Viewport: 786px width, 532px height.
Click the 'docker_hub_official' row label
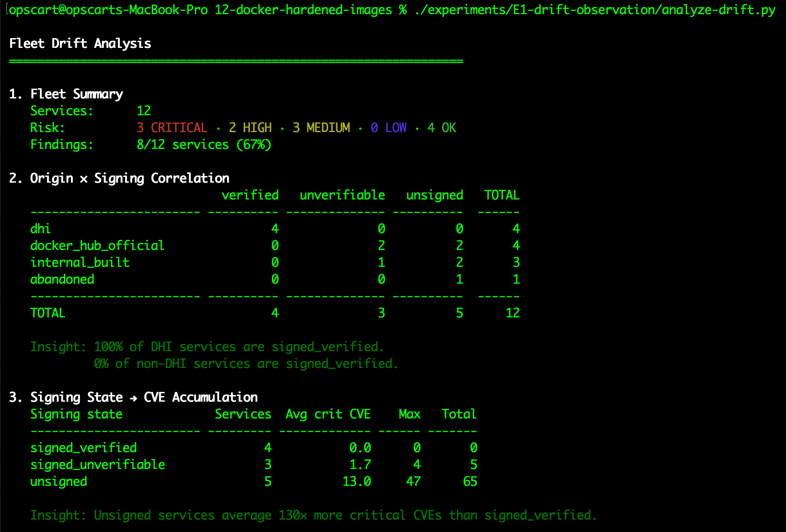[x=97, y=246]
